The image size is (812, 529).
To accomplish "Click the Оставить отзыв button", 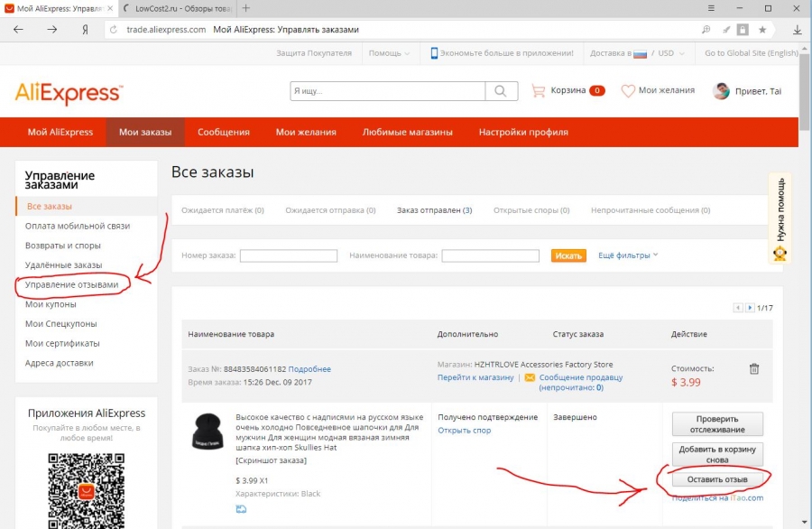I will 717,479.
